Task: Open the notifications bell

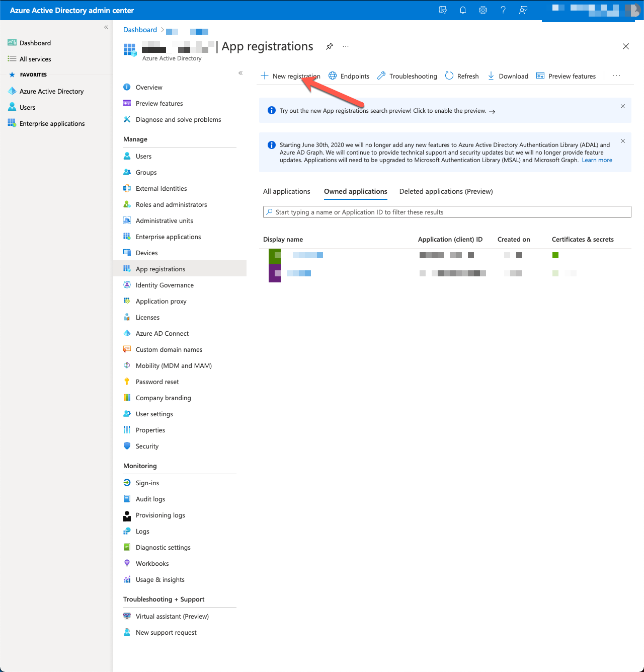Action: tap(463, 10)
